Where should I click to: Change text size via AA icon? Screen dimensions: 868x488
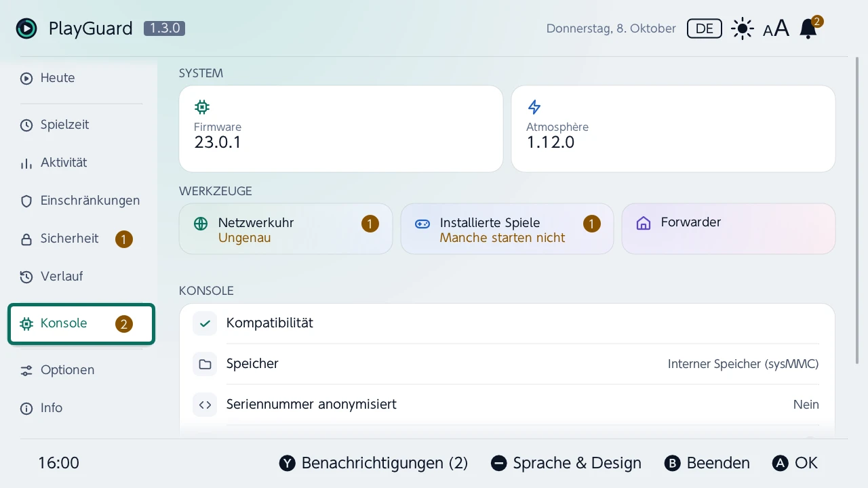776,28
